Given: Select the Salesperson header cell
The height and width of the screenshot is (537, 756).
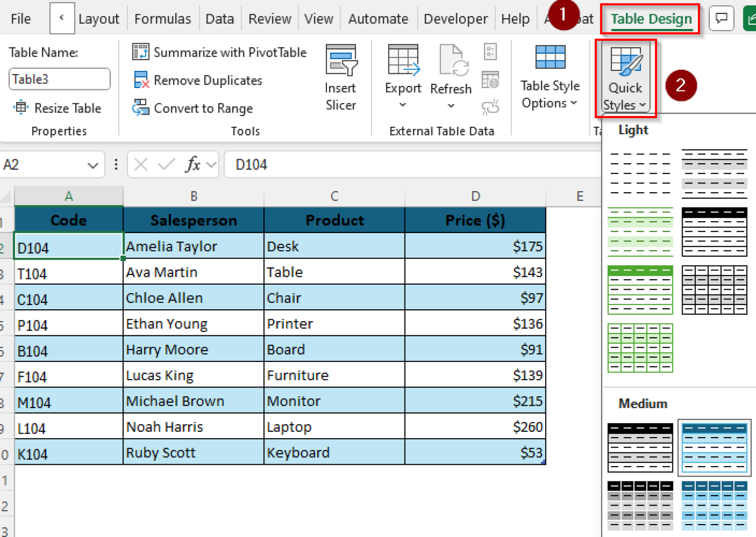Looking at the screenshot, I should pos(193,220).
